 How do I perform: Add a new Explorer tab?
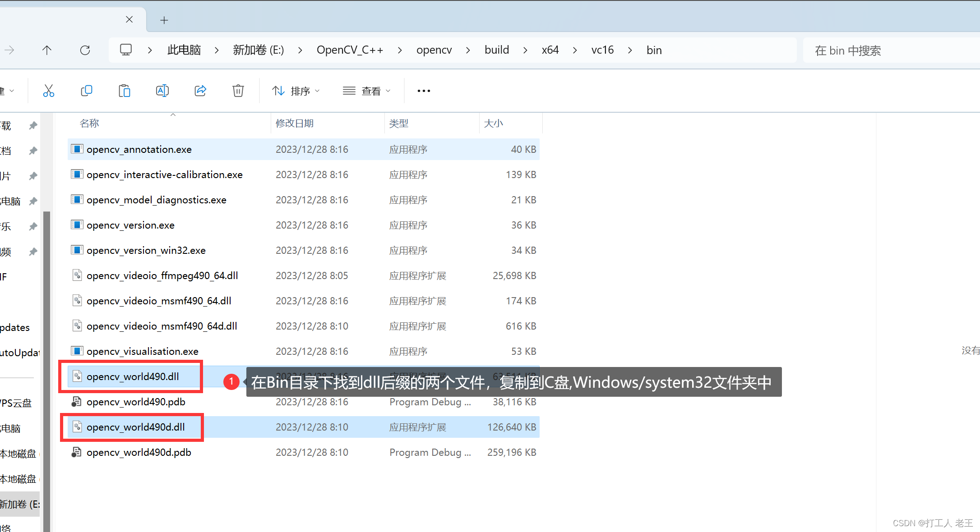point(164,20)
